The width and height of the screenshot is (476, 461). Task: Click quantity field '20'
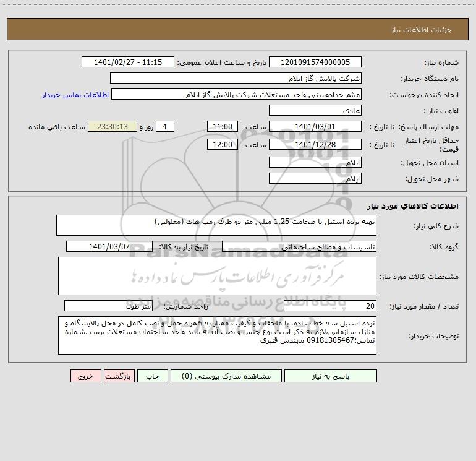click(330, 306)
